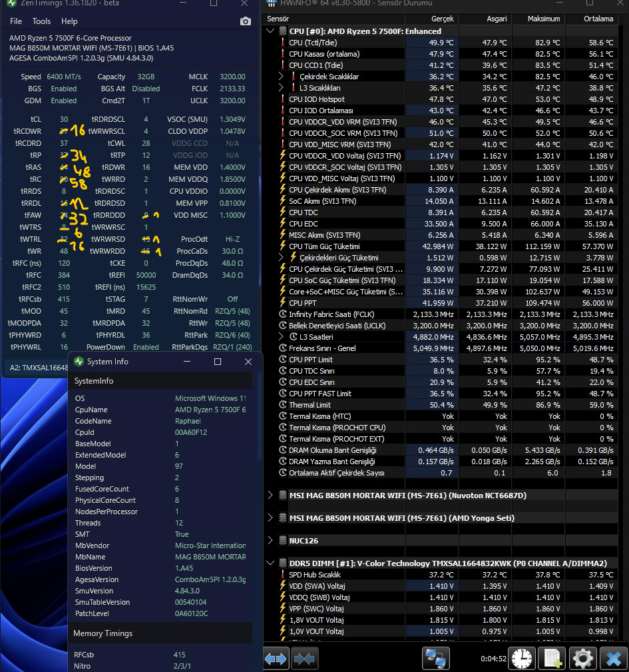Click the clock icon beside Thermal Limit
Viewport: 629px width, 672px height.
click(x=283, y=404)
